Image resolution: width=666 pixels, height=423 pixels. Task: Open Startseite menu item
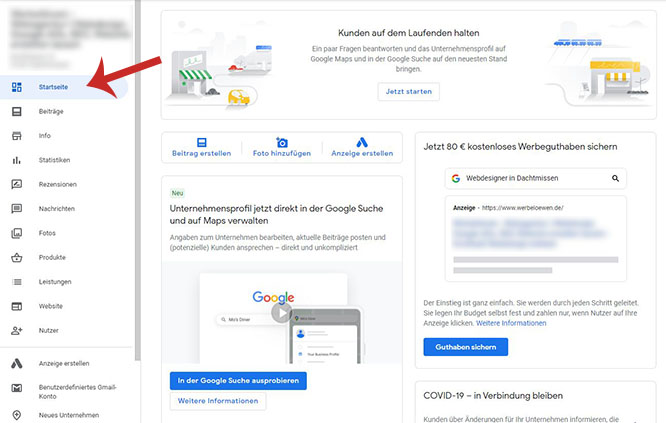[x=64, y=87]
